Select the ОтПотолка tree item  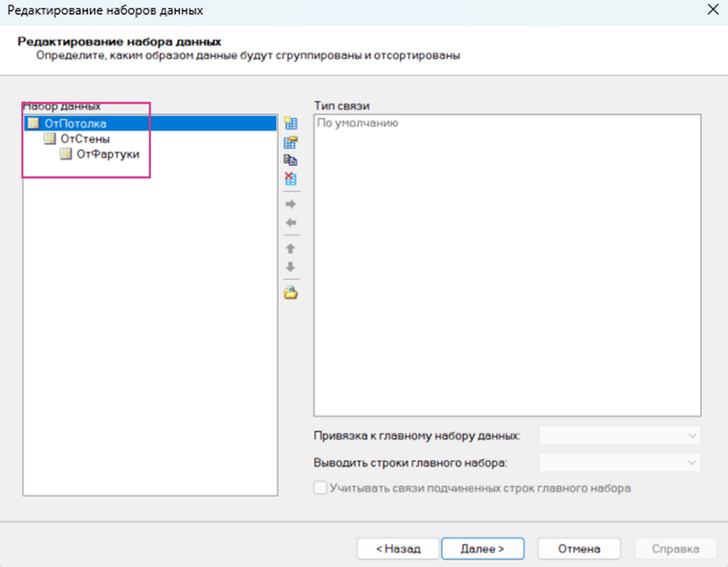pos(150,123)
